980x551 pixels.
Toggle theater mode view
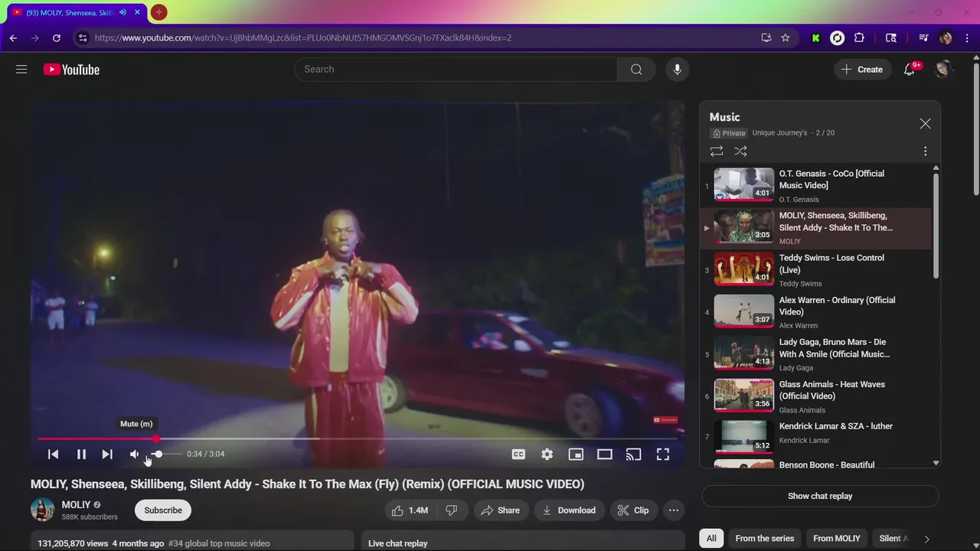pos(605,454)
